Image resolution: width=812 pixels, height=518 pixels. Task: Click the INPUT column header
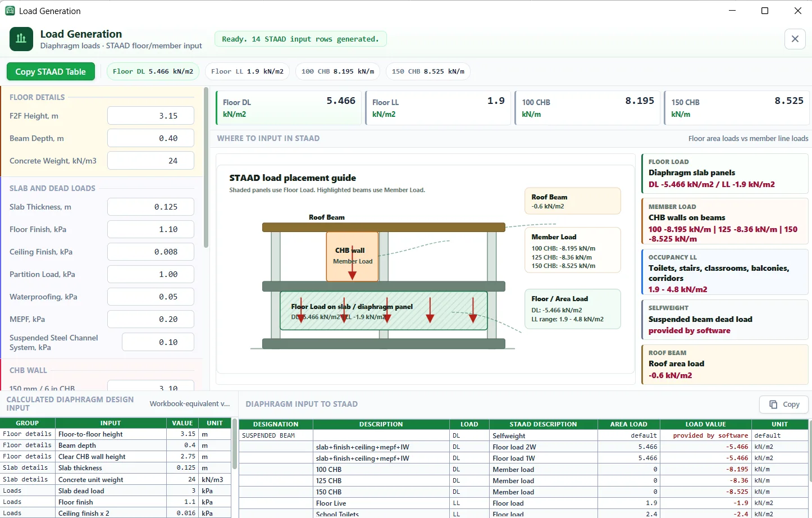(111, 423)
